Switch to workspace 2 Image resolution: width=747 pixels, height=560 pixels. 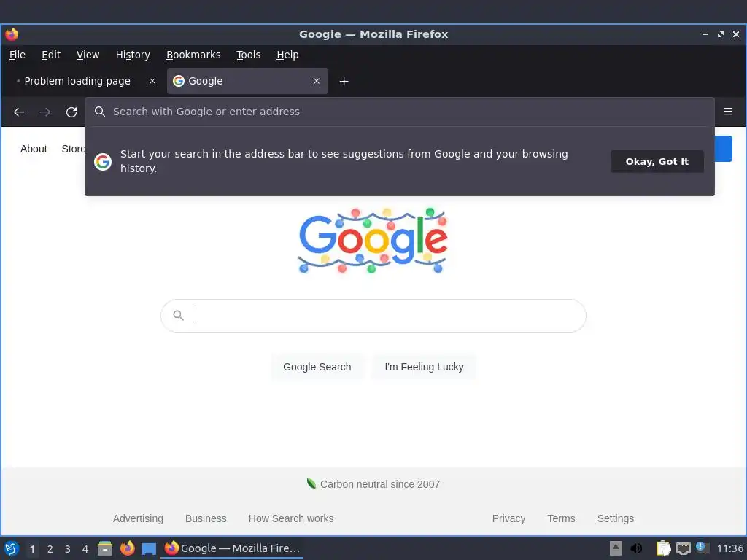pyautogui.click(x=50, y=549)
